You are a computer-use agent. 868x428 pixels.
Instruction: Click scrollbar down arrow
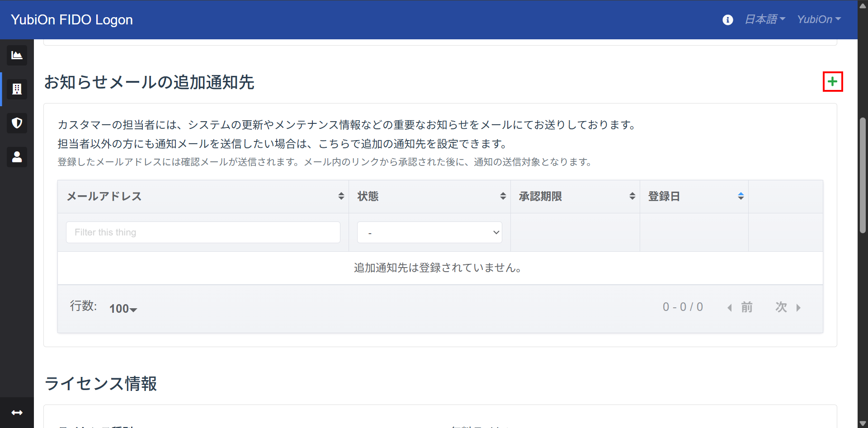[x=863, y=423]
